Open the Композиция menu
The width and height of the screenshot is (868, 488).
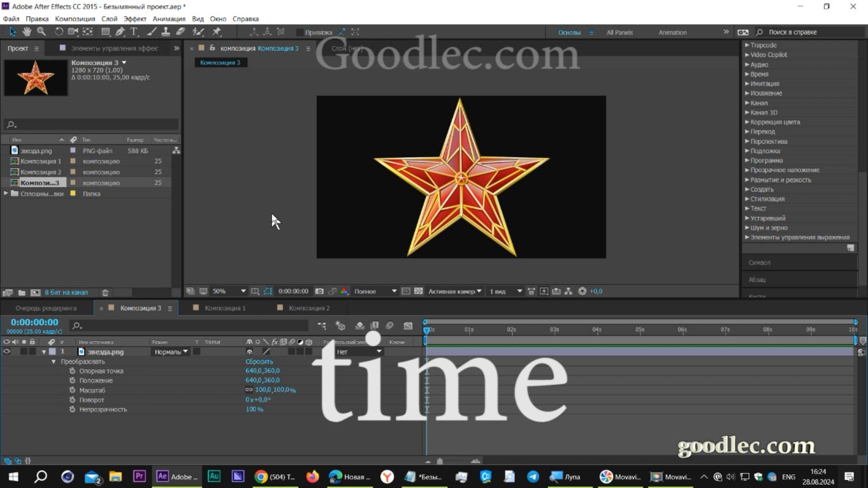[x=75, y=18]
